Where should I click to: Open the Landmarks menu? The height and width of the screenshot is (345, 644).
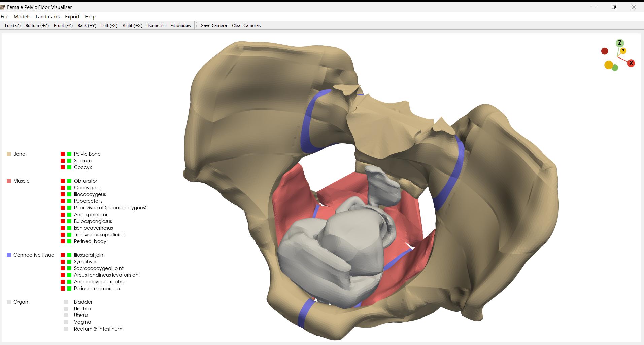click(47, 17)
